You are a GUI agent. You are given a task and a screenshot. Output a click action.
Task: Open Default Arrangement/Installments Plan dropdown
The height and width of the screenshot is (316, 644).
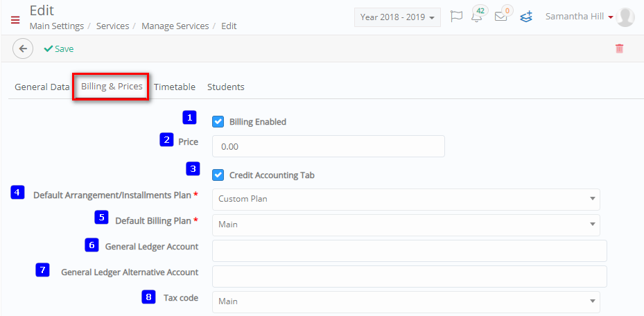[x=406, y=199]
